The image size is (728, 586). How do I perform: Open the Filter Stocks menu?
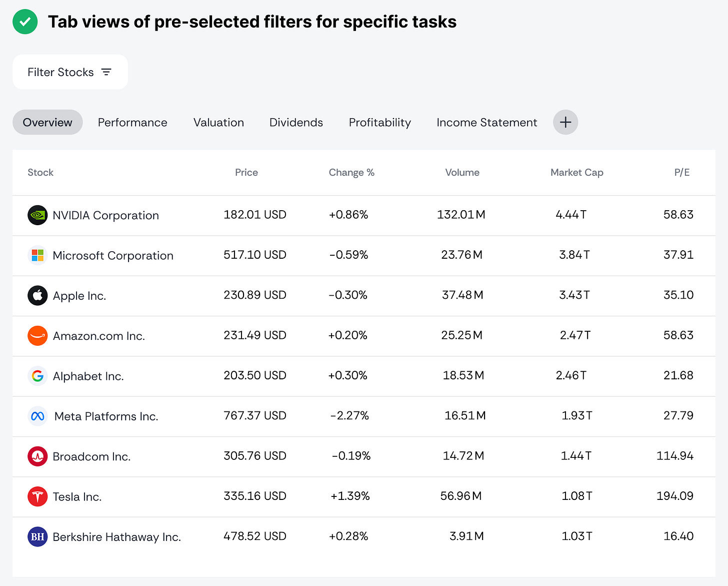[x=70, y=72]
